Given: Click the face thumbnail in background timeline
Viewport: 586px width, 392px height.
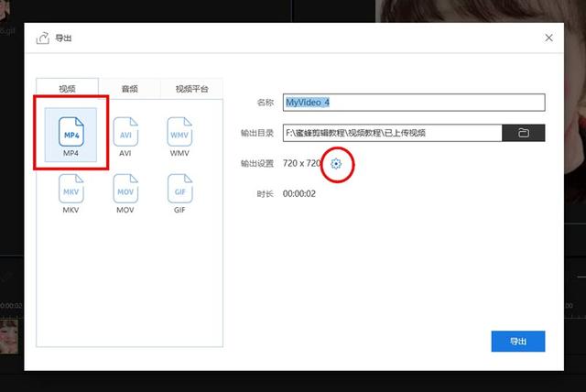Looking at the screenshot, I should pos(9,335).
